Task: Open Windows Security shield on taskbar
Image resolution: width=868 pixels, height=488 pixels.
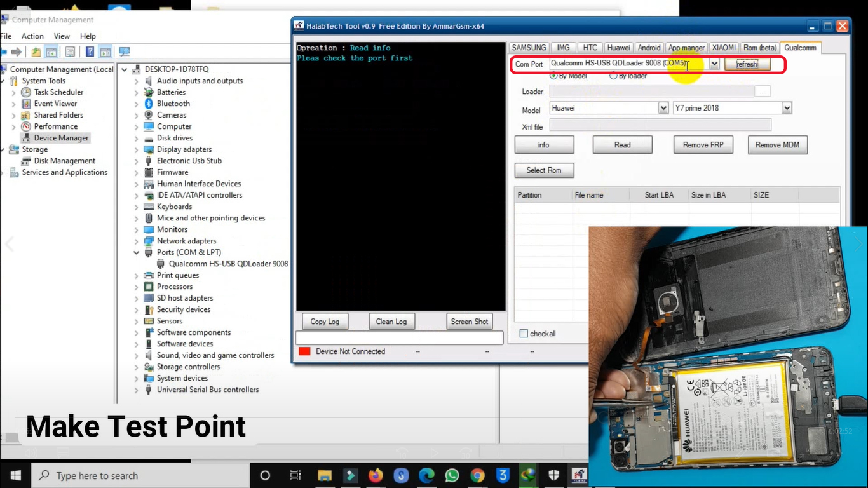Action: point(553,475)
